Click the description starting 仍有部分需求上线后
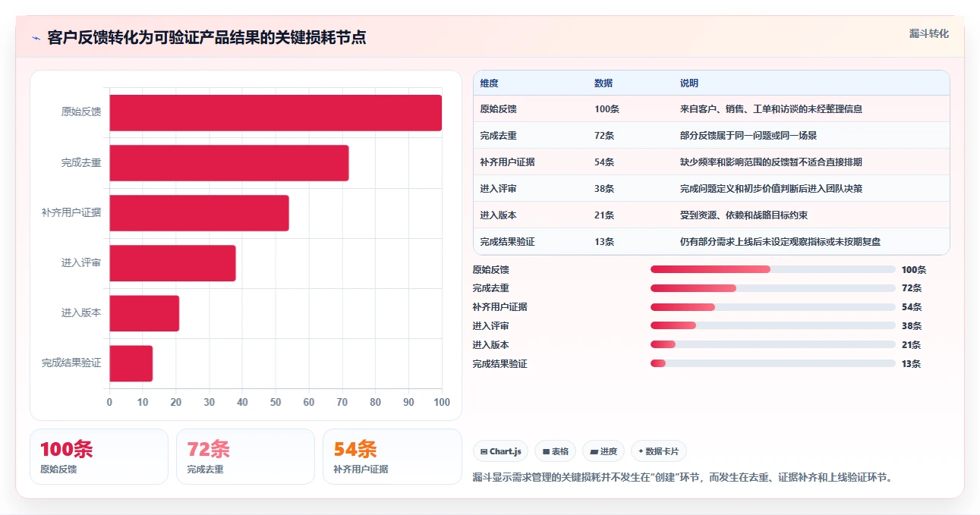 [x=780, y=242]
